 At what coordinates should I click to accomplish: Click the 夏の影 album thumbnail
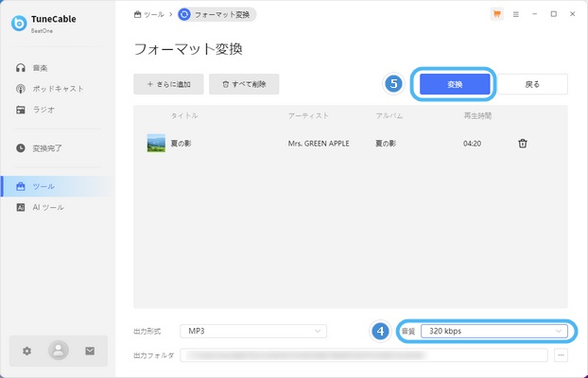pyautogui.click(x=156, y=144)
